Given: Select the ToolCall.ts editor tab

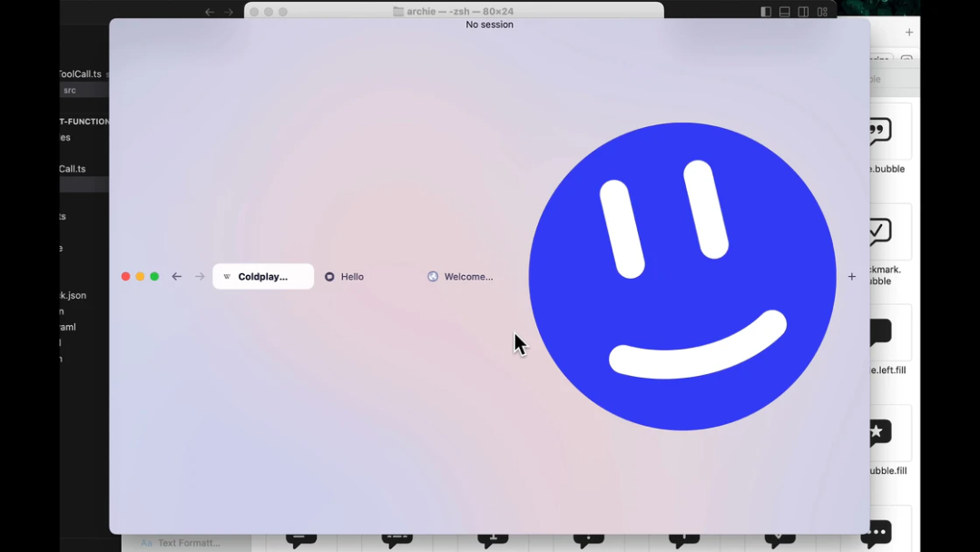Looking at the screenshot, I should (x=81, y=74).
